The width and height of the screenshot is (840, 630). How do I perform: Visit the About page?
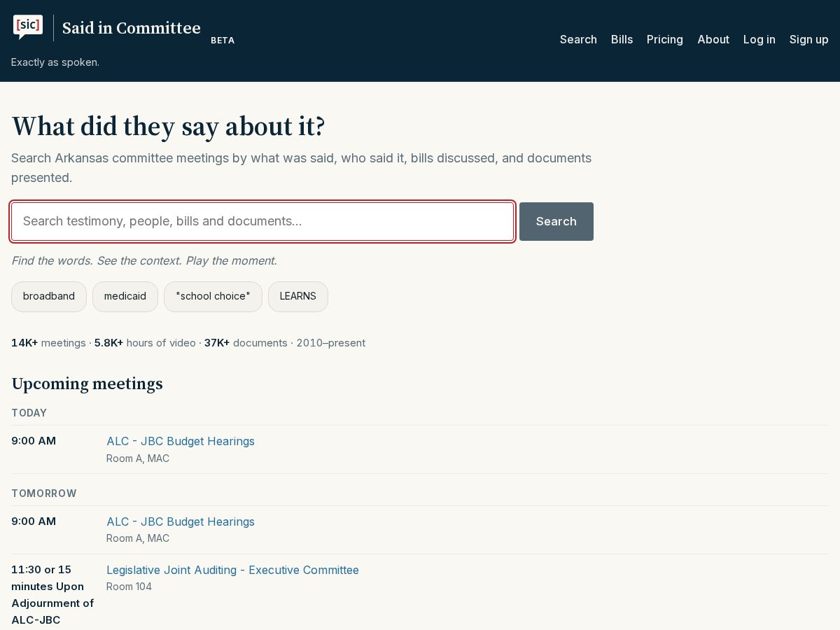(713, 39)
